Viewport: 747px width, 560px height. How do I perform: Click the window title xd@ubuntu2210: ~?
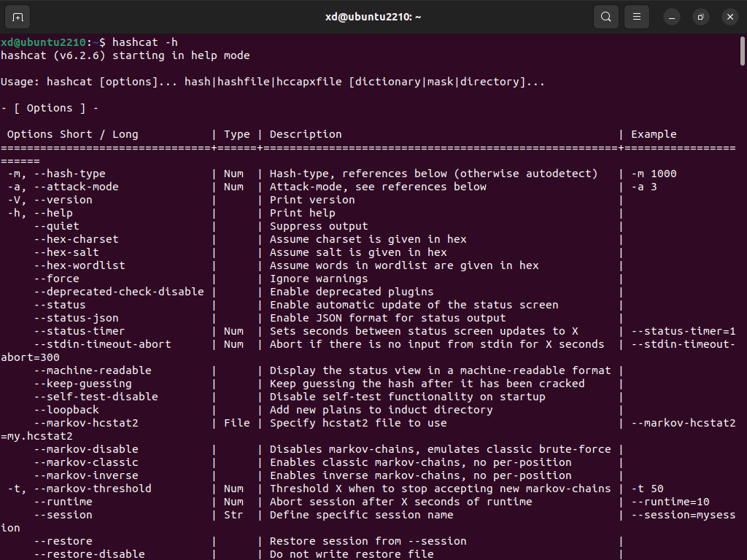[x=373, y=17]
